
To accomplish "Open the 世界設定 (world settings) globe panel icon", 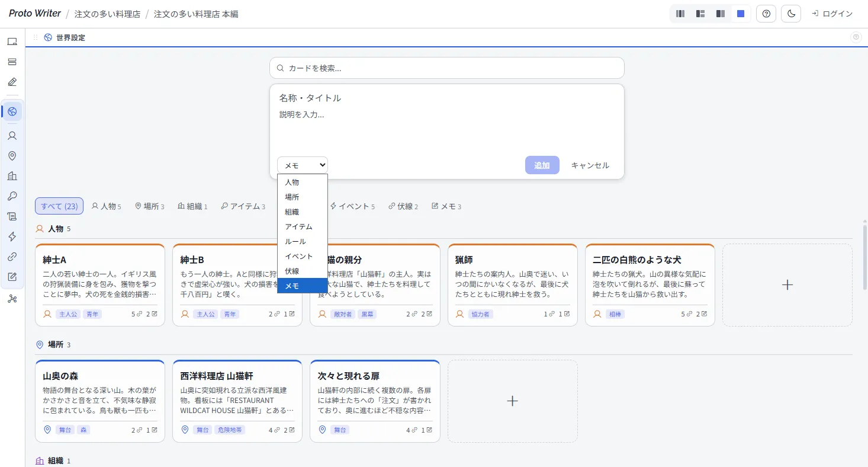I will tap(12, 111).
